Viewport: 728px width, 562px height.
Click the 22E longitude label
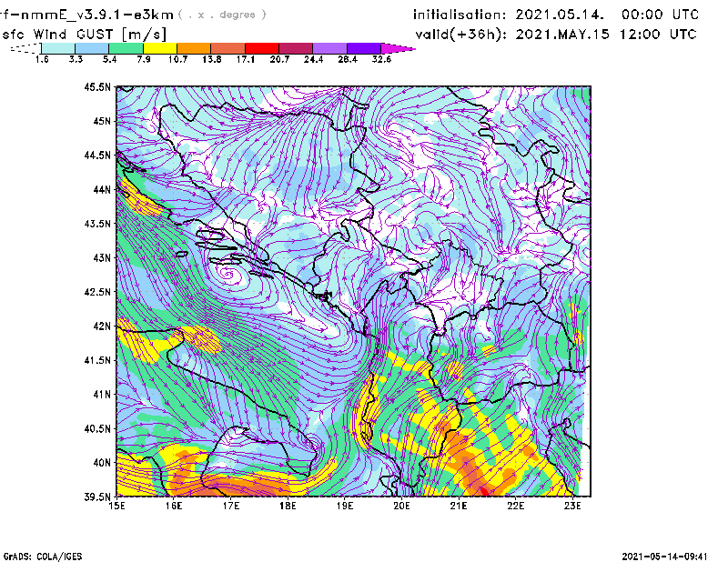pos(515,506)
